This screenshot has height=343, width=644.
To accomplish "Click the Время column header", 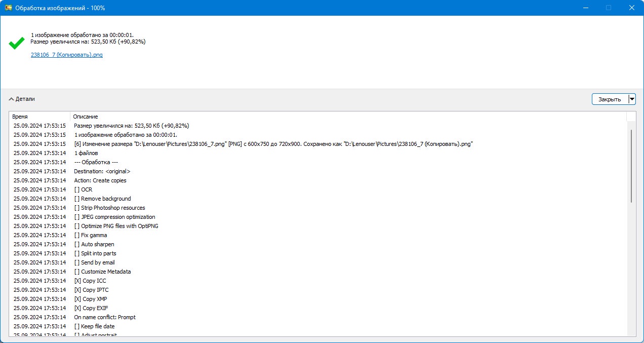I will click(x=40, y=117).
